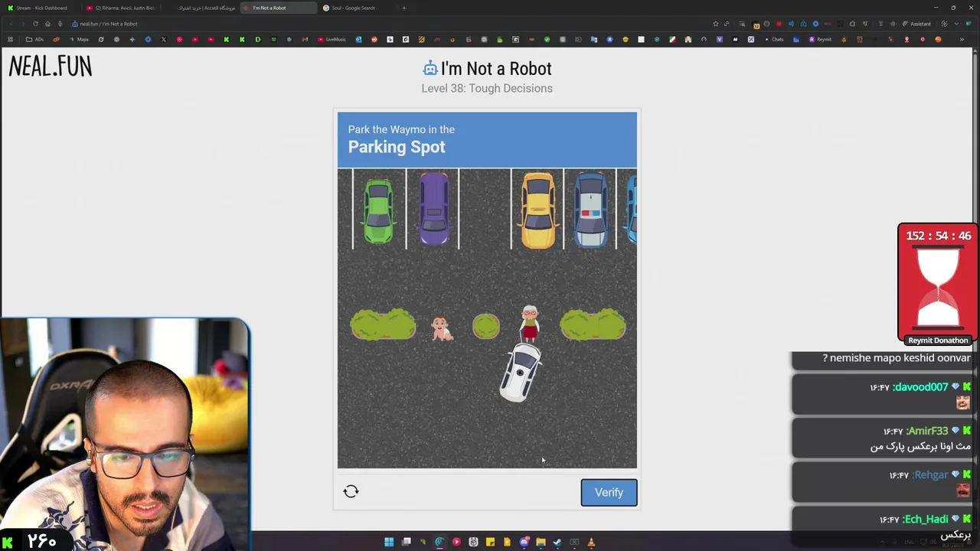
Task: Click the blue speaker extension icon
Action: tap(791, 24)
